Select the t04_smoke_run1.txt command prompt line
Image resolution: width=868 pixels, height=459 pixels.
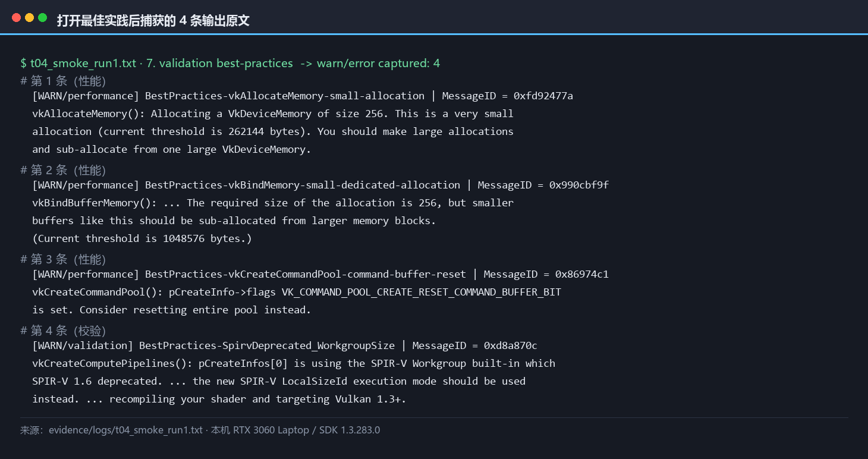coord(230,63)
